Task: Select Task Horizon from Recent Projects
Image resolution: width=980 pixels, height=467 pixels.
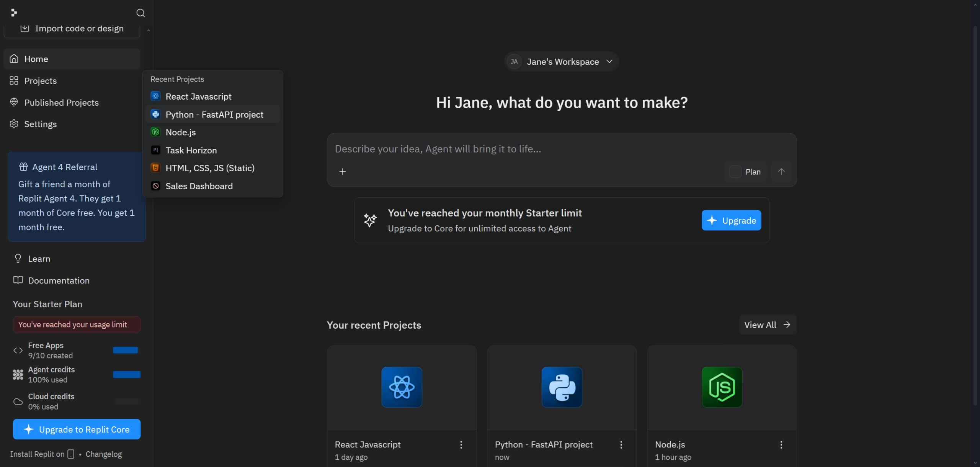Action: click(191, 150)
